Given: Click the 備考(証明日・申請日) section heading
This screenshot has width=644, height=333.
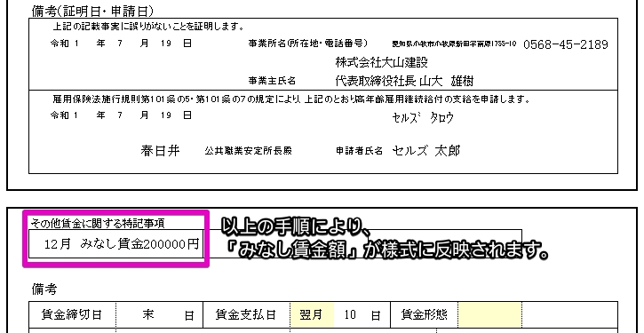Looking at the screenshot, I should pyautogui.click(x=92, y=11).
